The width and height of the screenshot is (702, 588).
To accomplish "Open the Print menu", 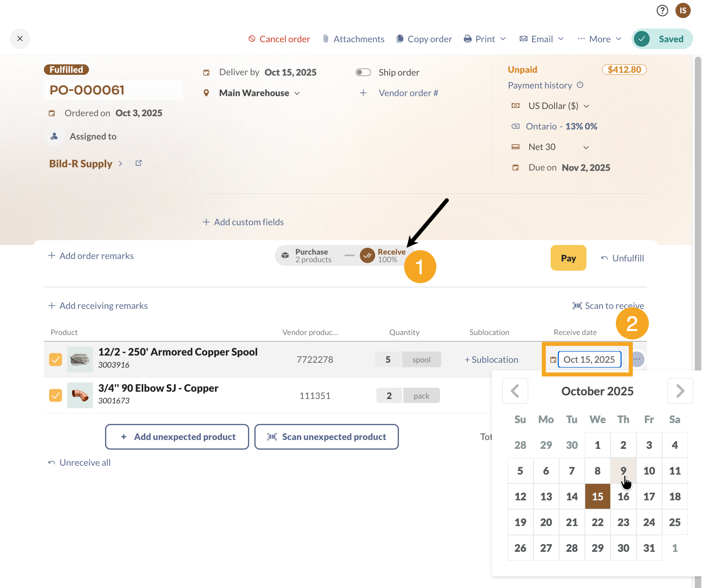I will pyautogui.click(x=485, y=39).
